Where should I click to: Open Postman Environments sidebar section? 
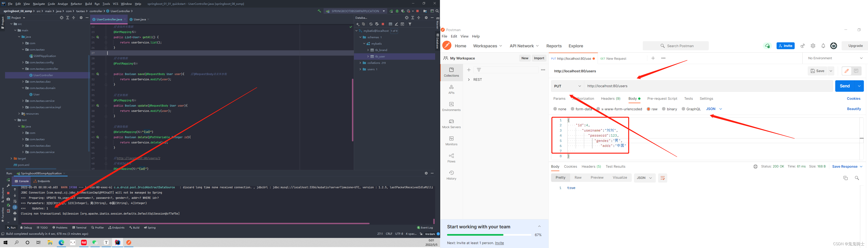tap(451, 107)
